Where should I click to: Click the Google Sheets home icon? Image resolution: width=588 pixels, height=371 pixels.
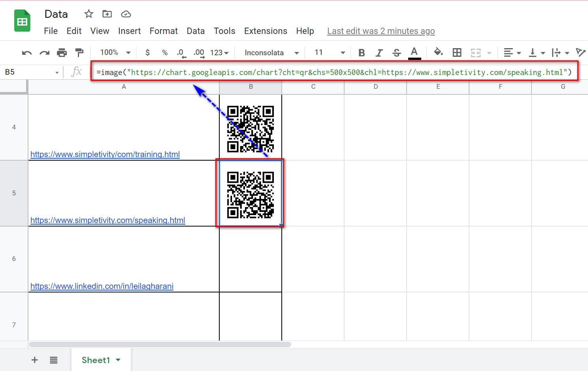click(23, 21)
